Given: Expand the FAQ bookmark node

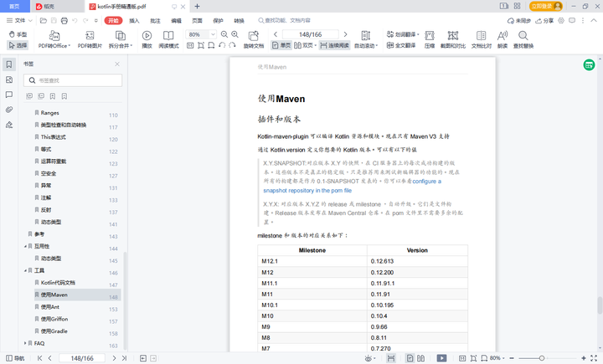Looking at the screenshot, I should point(25,343).
